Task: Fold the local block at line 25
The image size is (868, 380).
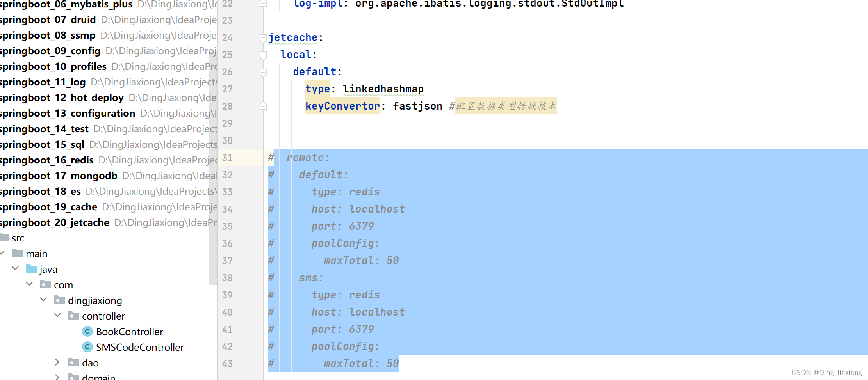Action: click(263, 55)
